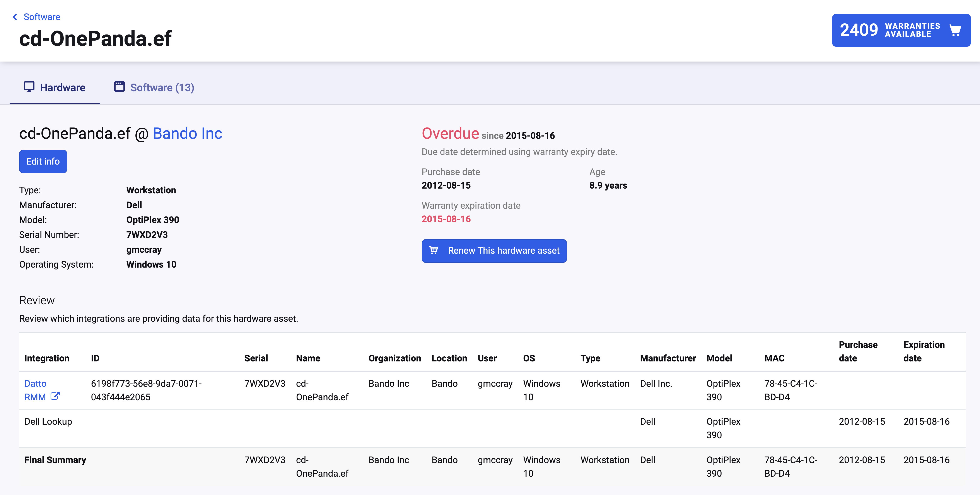The width and height of the screenshot is (980, 495).
Task: Click Renew This hardware asset button
Action: point(494,251)
